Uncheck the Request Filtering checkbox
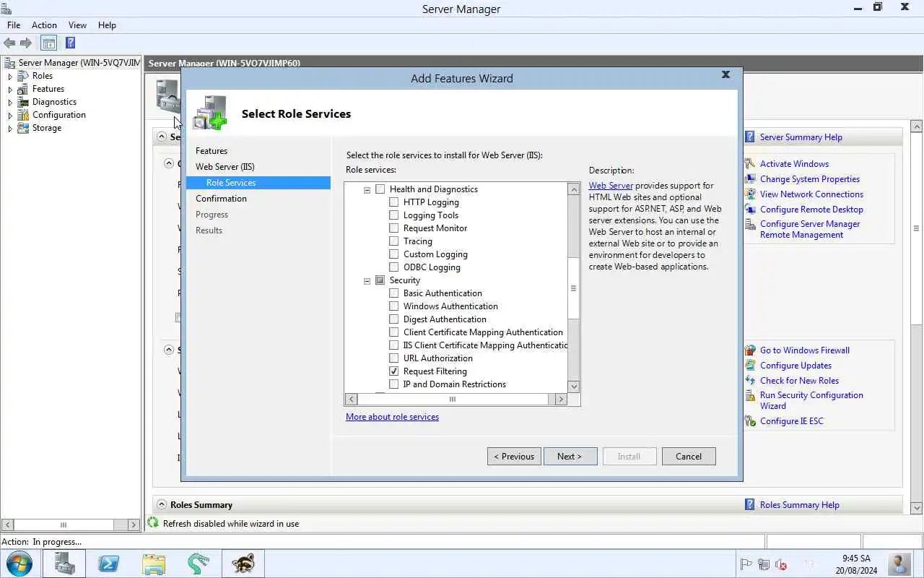The height and width of the screenshot is (578, 924). pyautogui.click(x=394, y=371)
